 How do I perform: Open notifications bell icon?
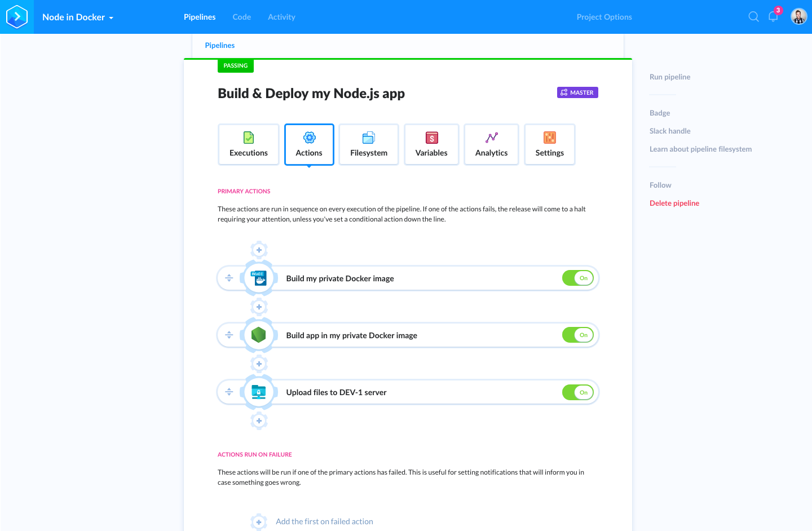click(774, 16)
